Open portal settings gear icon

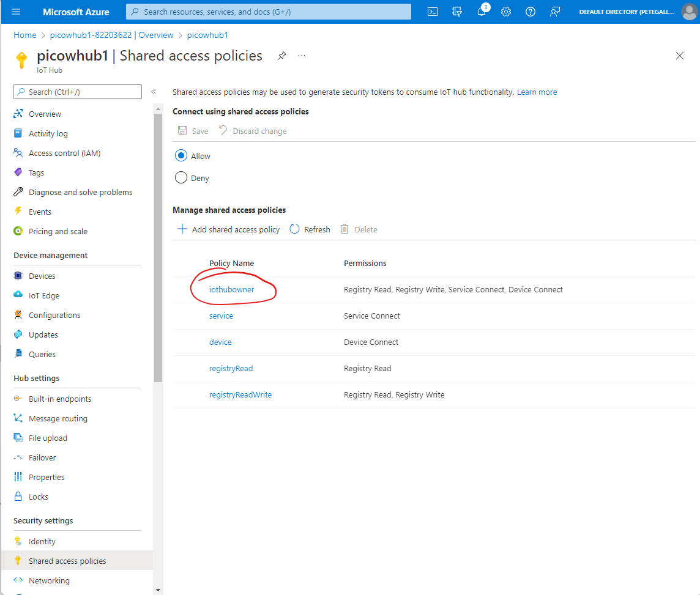tap(506, 12)
